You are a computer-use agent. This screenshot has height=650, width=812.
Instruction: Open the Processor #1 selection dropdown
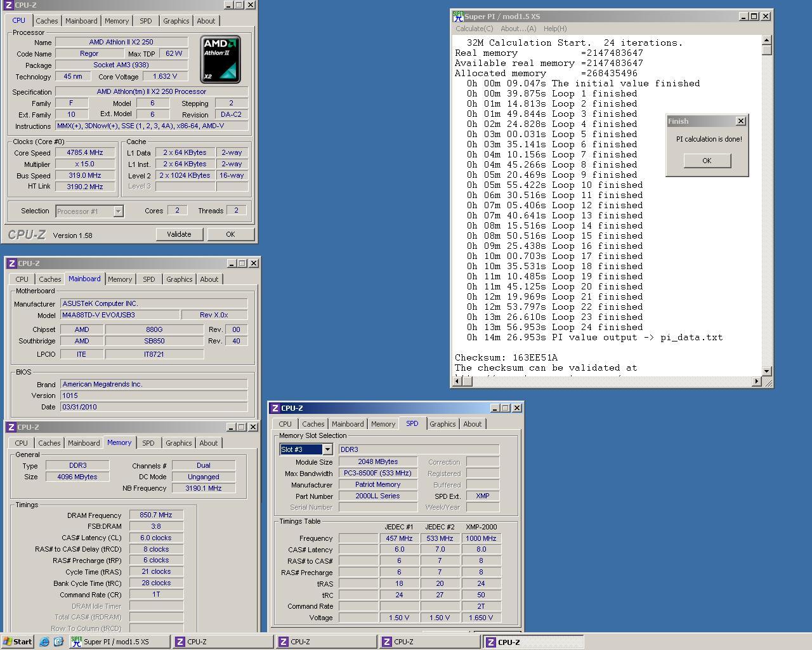click(118, 211)
